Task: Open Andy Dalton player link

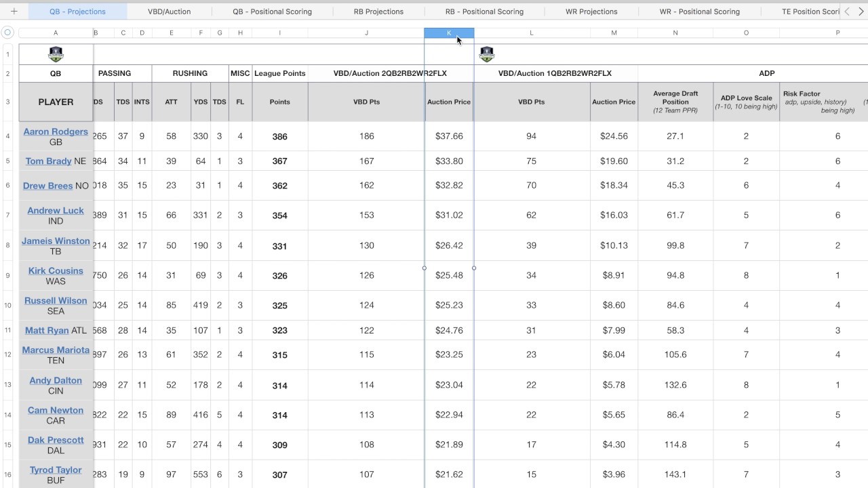Action: pos(56,380)
